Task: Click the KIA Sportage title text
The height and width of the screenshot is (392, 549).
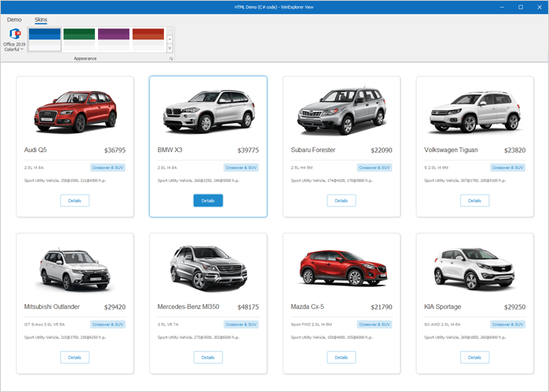Action: [x=442, y=307]
